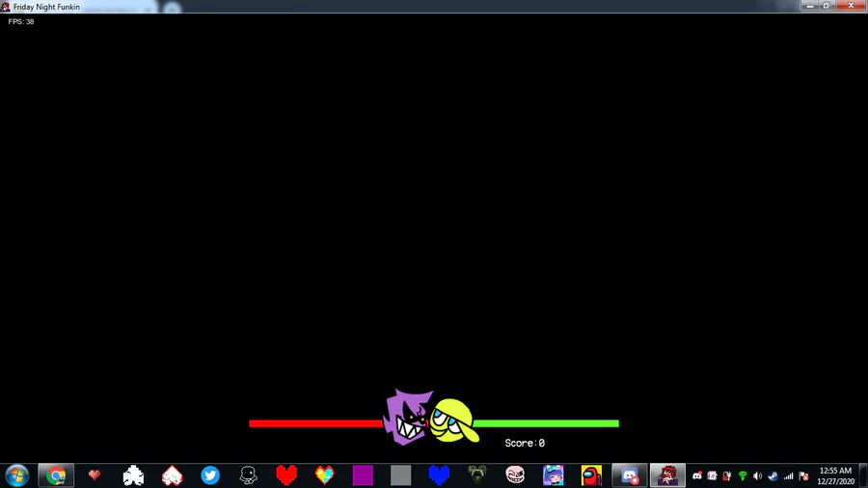Click the small pink heart taskbar icon
The width and height of the screenshot is (868, 488).
click(95, 474)
